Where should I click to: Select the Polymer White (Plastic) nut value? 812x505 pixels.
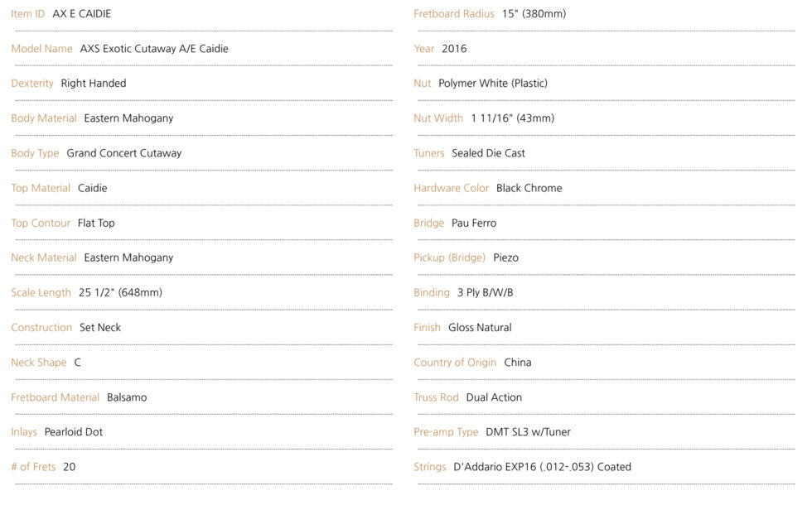[x=493, y=84]
